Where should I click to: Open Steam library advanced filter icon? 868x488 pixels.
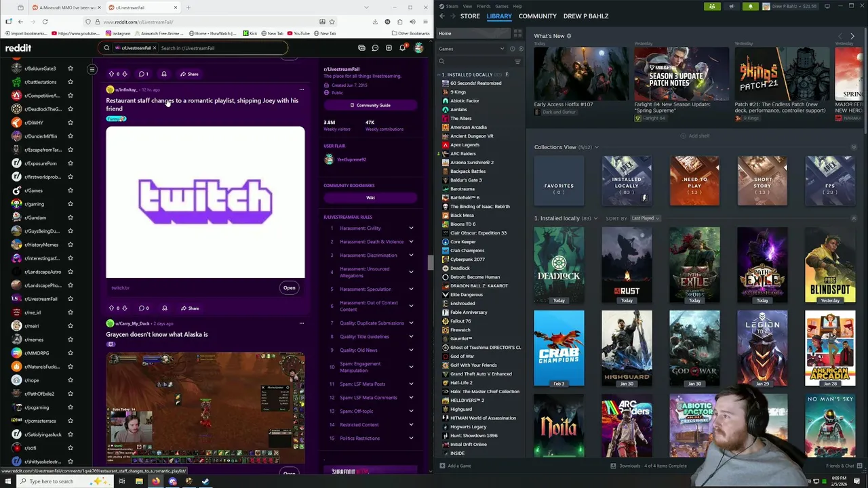pyautogui.click(x=517, y=62)
